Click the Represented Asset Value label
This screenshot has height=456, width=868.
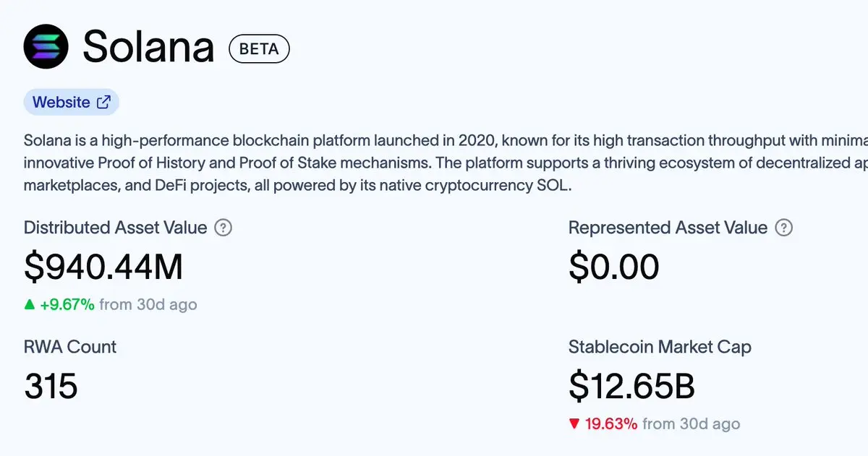(668, 228)
